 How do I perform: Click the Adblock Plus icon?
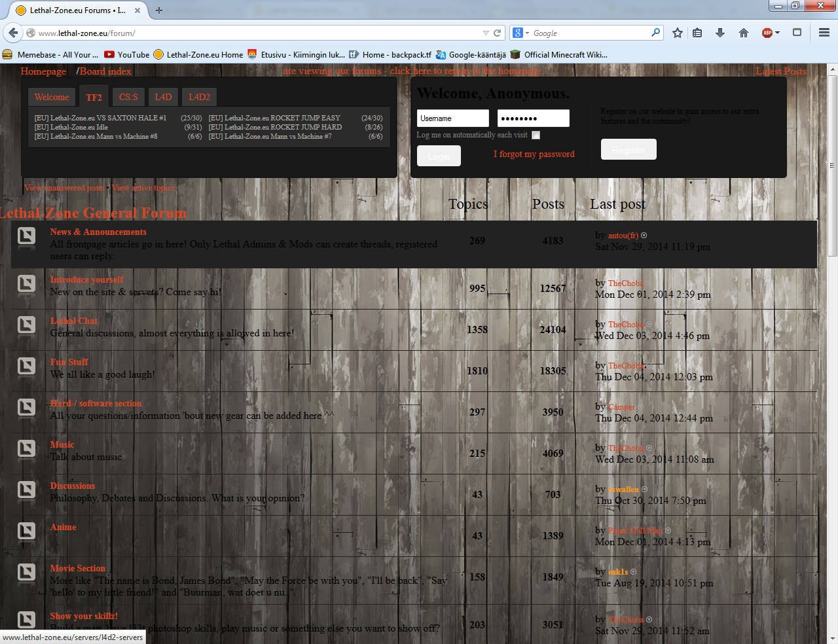(767, 33)
